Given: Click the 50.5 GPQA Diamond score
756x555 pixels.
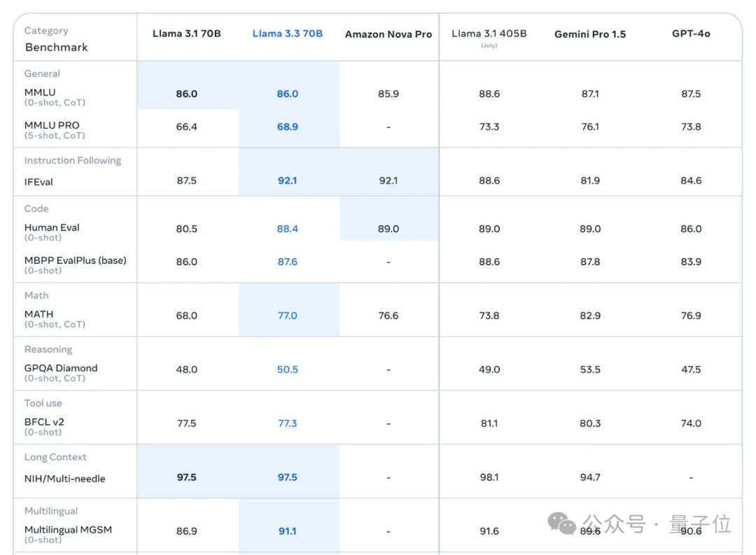Looking at the screenshot, I should click(287, 370).
